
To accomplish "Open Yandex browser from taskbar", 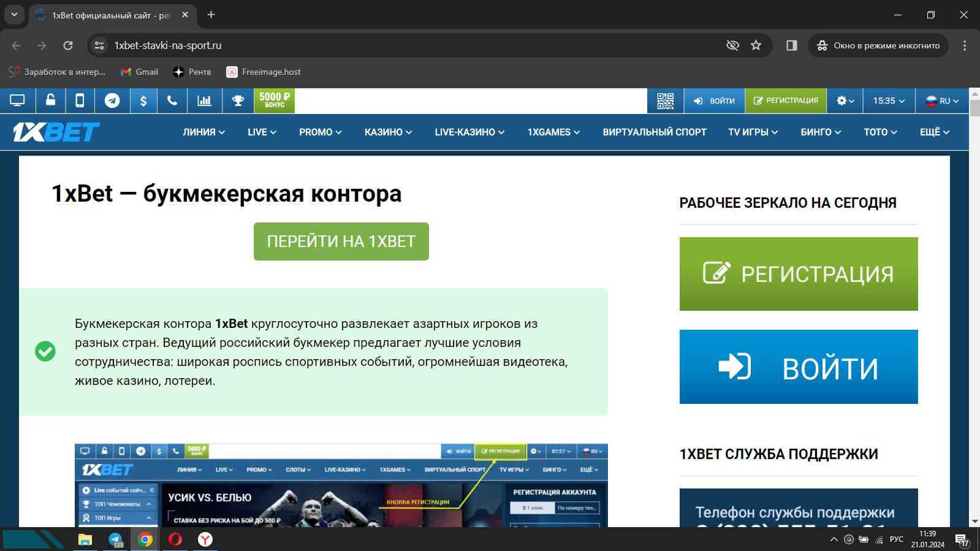I will (205, 539).
